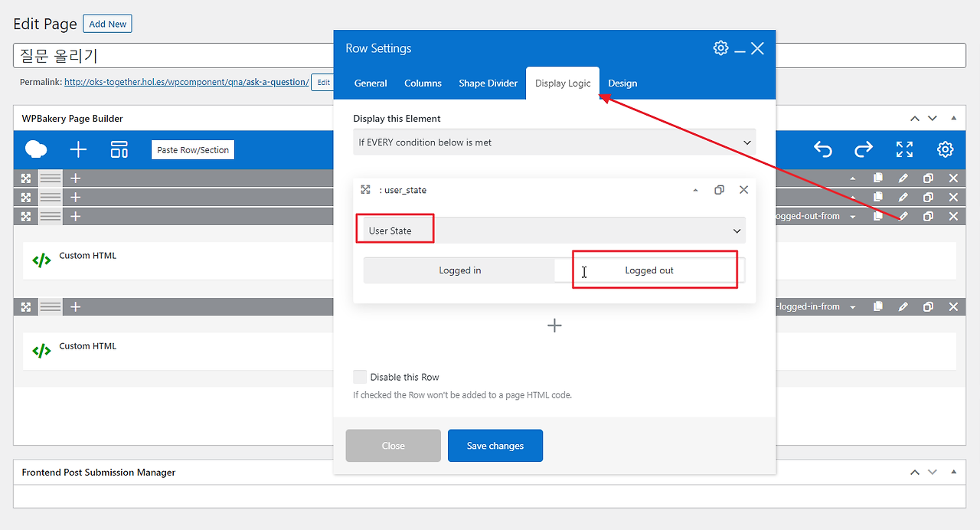Image resolution: width=980 pixels, height=530 pixels.
Task: Copy the logged-out-from row
Action: pyautogui.click(x=878, y=216)
